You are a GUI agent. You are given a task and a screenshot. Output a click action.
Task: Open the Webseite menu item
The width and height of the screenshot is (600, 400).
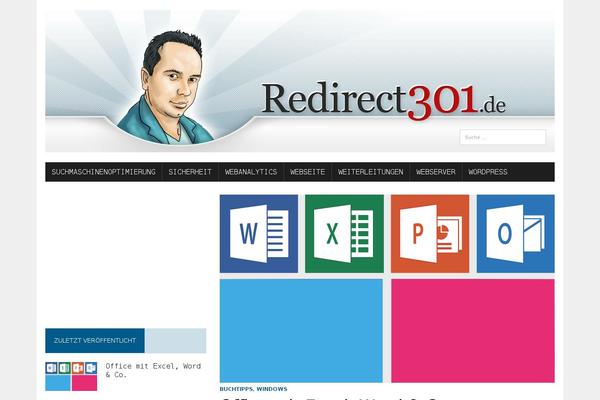pyautogui.click(x=308, y=172)
